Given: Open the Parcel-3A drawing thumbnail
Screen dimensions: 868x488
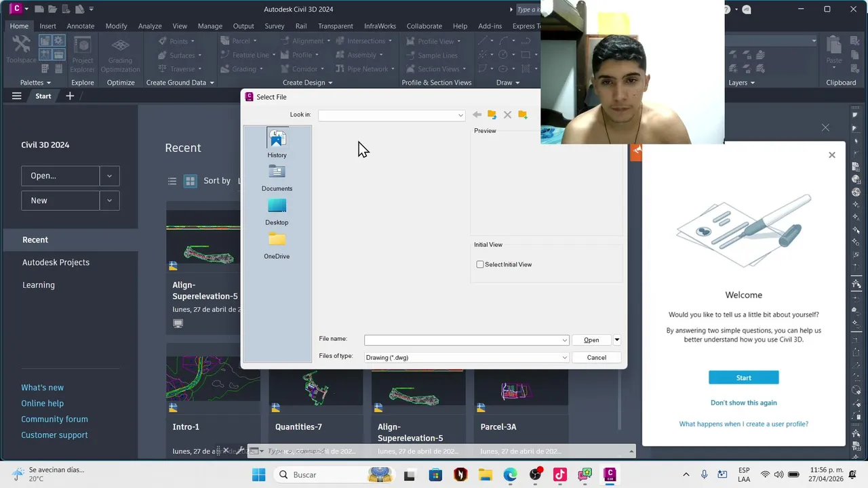Looking at the screenshot, I should coord(521,389).
